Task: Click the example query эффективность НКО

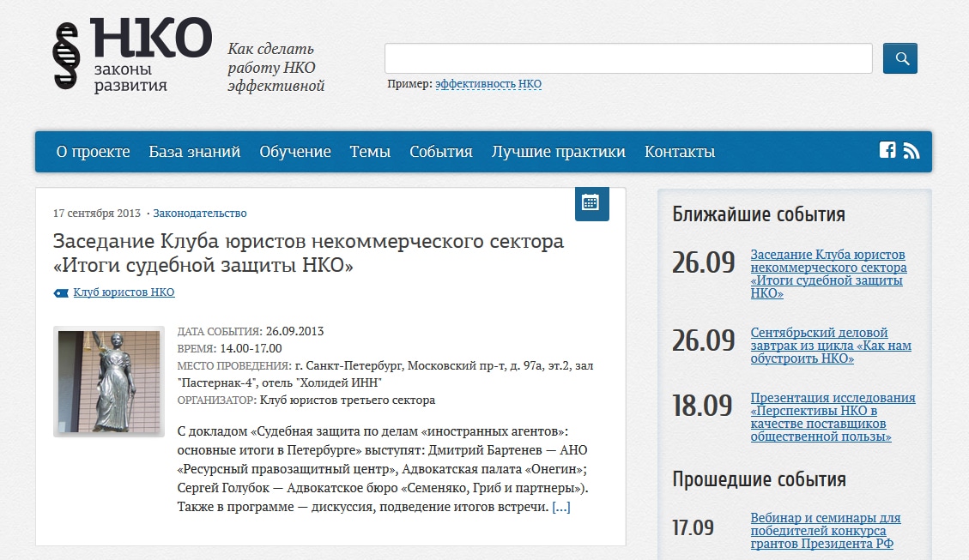Action: pyautogui.click(x=488, y=84)
